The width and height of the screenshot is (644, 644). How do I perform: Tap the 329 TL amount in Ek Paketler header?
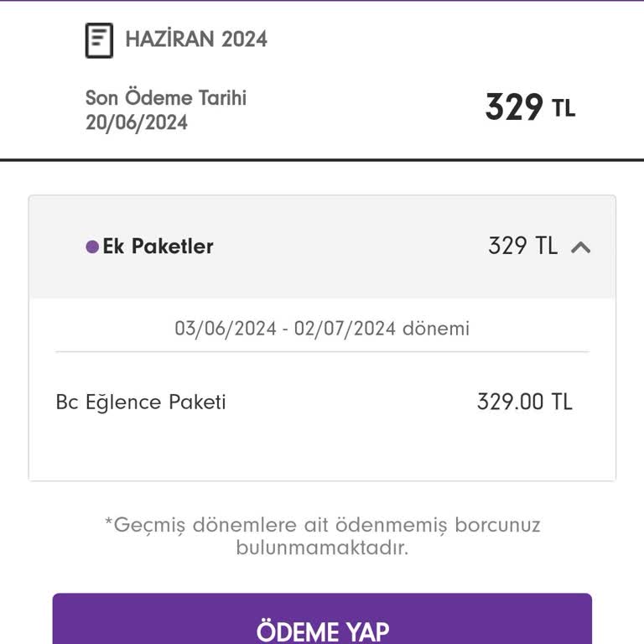click(523, 246)
